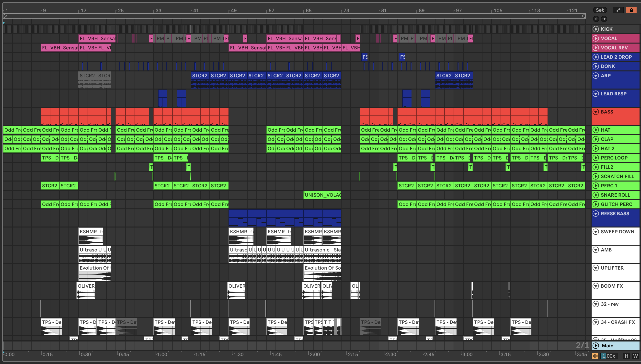Unfold the SNARE ROLL track
This screenshot has width=641, height=364.
(x=596, y=195)
